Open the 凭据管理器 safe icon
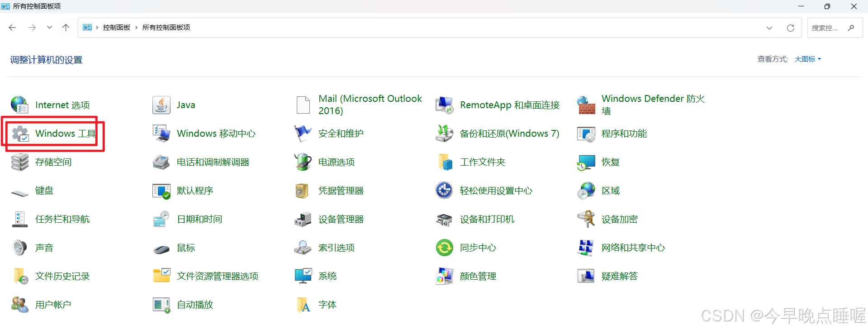Screen dimensions: 868x330 (303, 190)
